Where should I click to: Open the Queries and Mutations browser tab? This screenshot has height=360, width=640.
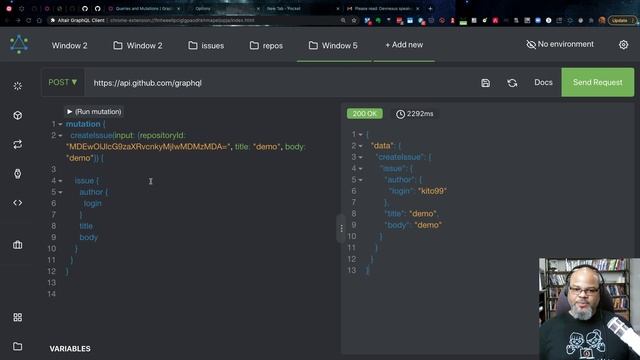tap(144, 9)
